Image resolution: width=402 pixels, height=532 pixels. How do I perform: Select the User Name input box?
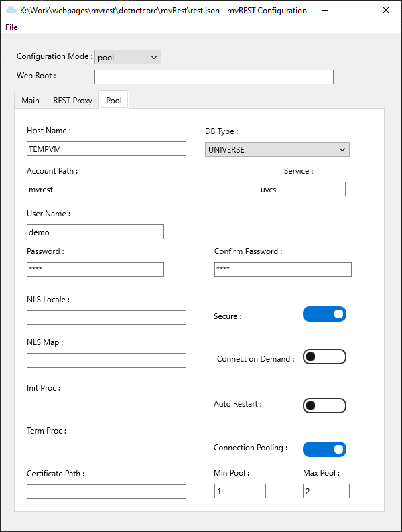pos(95,232)
